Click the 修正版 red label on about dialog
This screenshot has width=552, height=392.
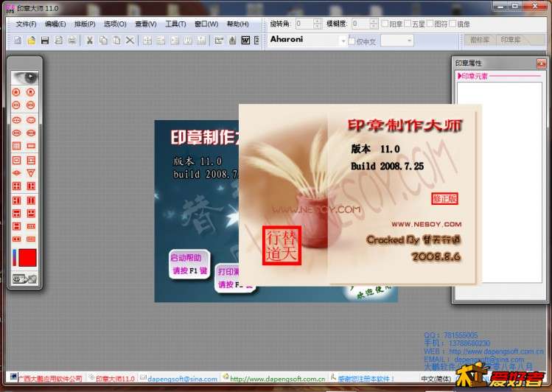click(444, 199)
